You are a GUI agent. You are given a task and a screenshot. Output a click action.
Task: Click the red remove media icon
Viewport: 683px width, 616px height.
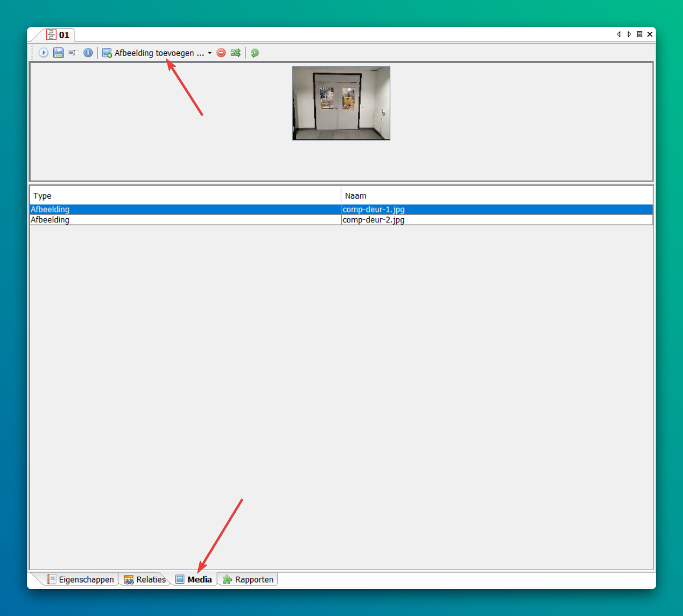tap(221, 53)
